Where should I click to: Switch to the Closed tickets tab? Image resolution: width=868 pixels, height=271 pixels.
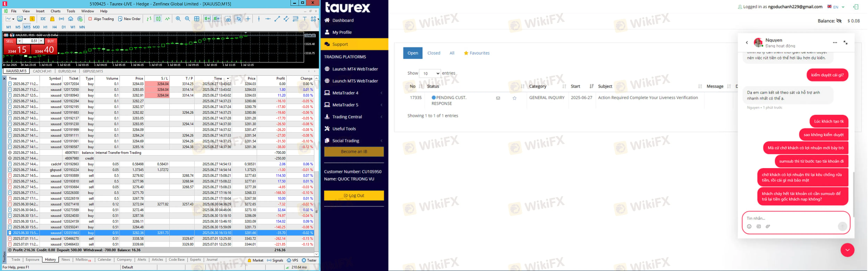[x=434, y=53]
